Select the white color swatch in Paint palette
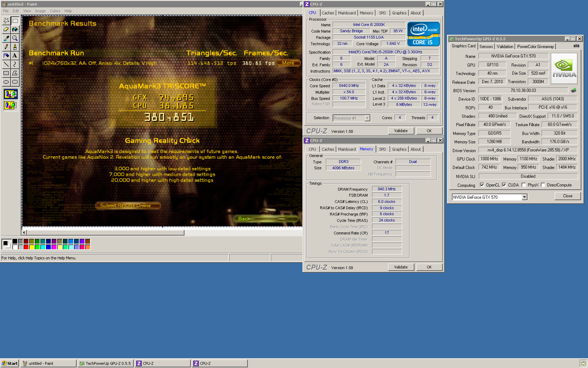Viewport: 588px width, 368px height. [15, 247]
